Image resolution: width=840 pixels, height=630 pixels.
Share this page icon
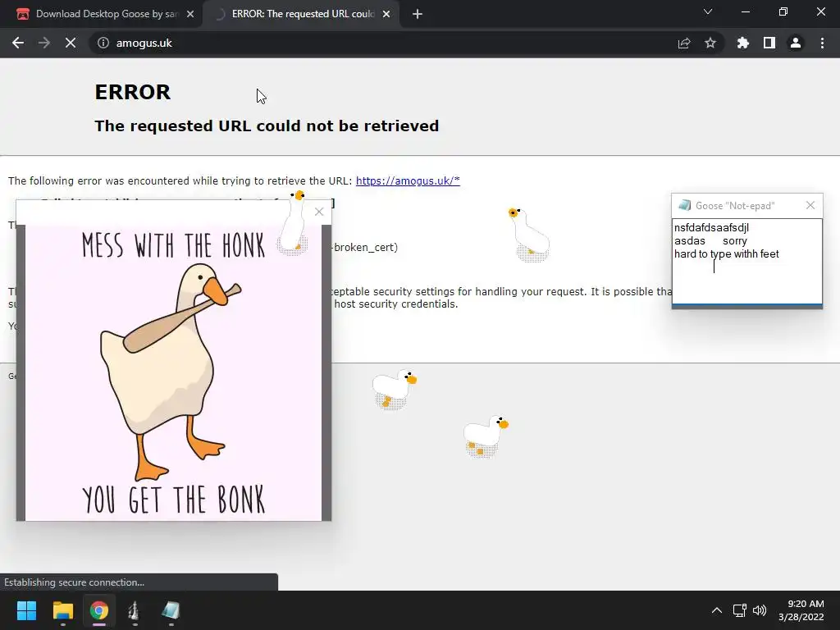pos(684,43)
